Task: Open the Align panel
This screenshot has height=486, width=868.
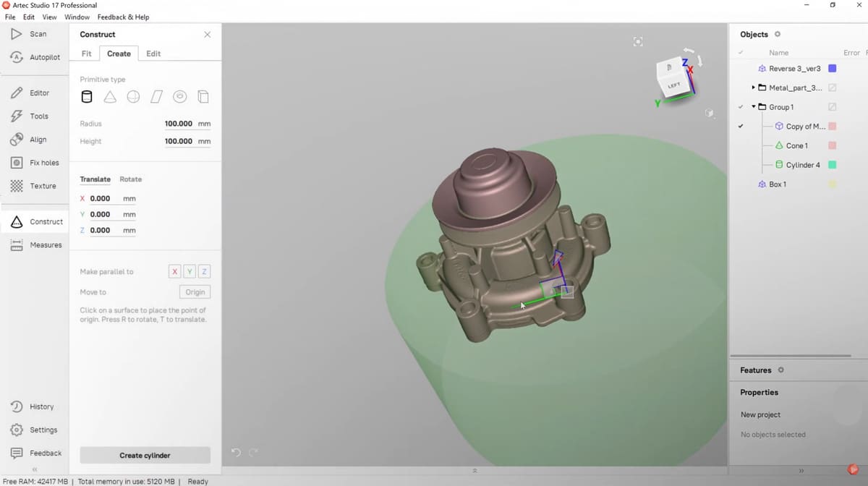Action: pos(34,140)
